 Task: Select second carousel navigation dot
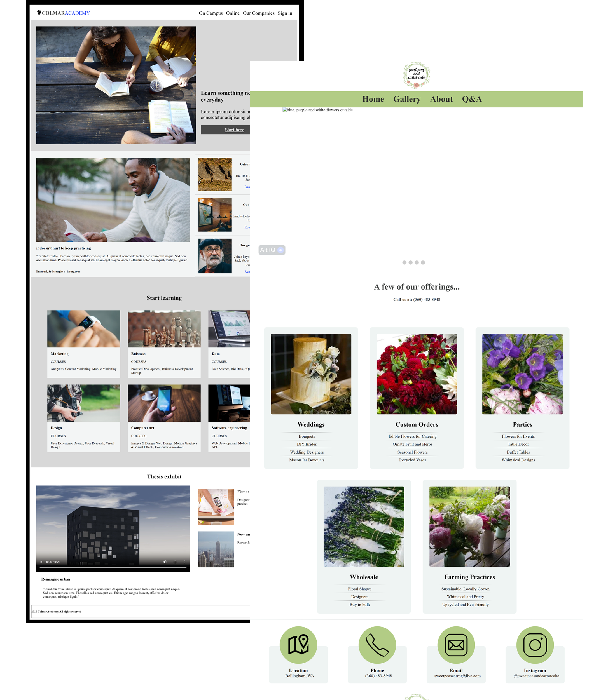pos(410,262)
